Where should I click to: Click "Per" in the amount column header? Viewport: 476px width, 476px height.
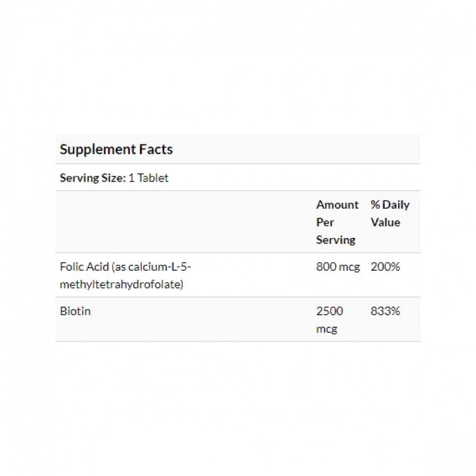point(325,223)
